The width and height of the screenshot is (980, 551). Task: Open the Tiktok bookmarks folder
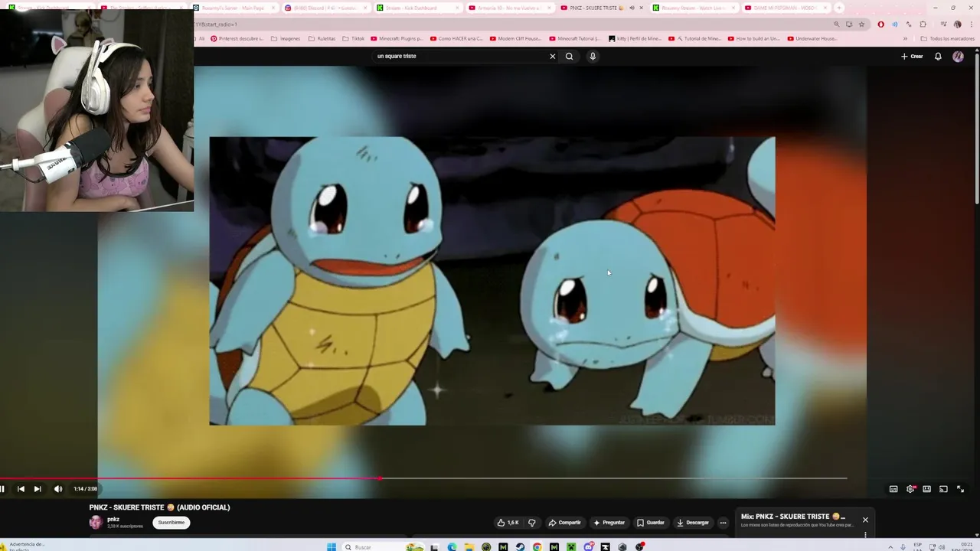[x=353, y=38]
